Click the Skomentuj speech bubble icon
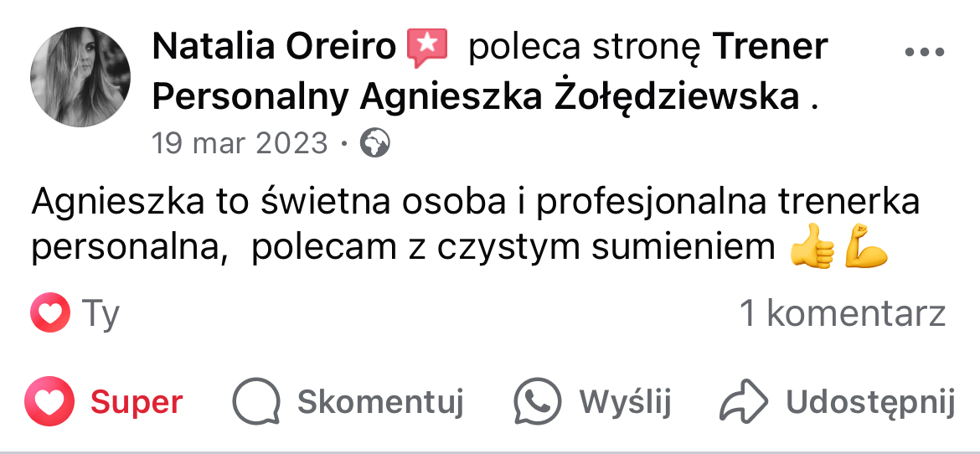 [255, 403]
